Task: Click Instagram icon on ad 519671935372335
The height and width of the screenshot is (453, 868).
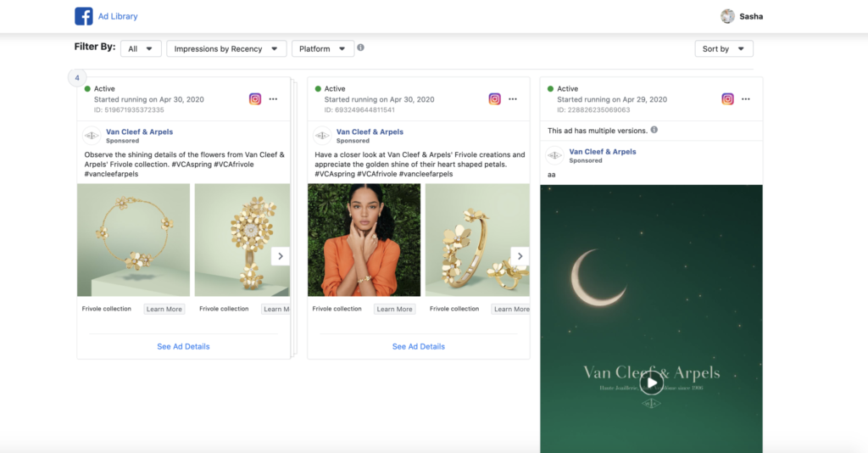Action: (x=254, y=99)
